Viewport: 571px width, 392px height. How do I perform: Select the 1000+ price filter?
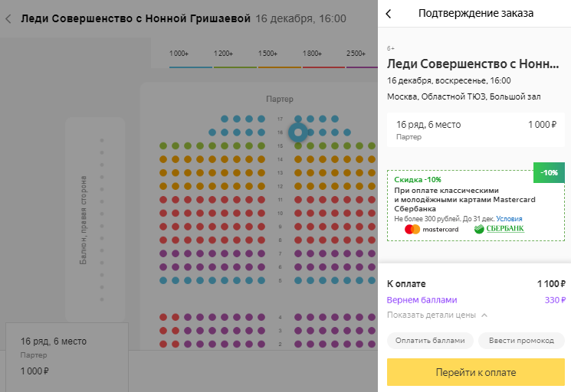click(179, 54)
